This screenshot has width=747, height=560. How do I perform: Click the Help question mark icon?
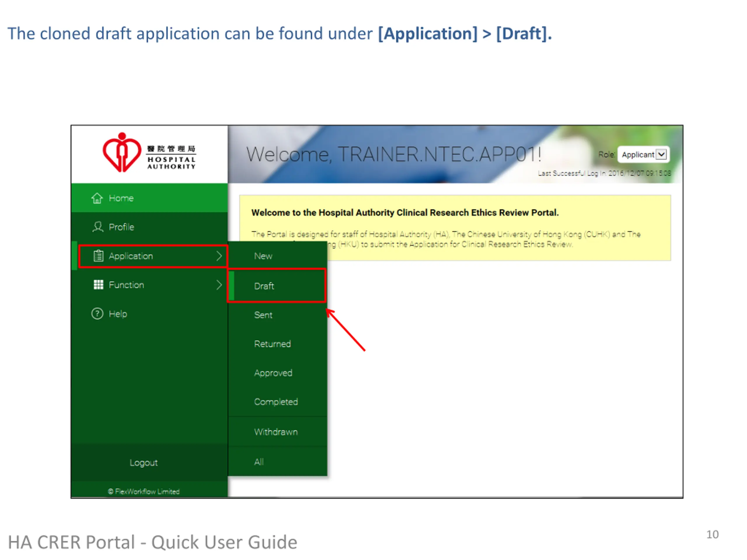click(x=97, y=314)
